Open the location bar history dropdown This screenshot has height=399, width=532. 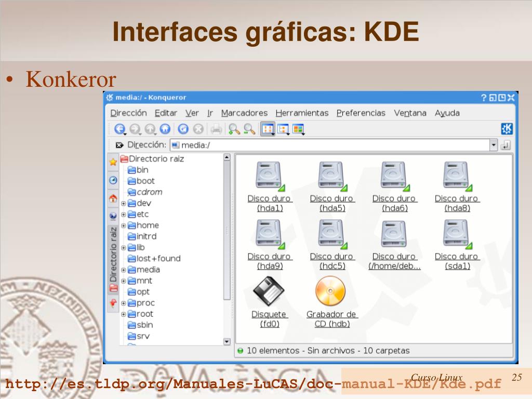coord(494,145)
